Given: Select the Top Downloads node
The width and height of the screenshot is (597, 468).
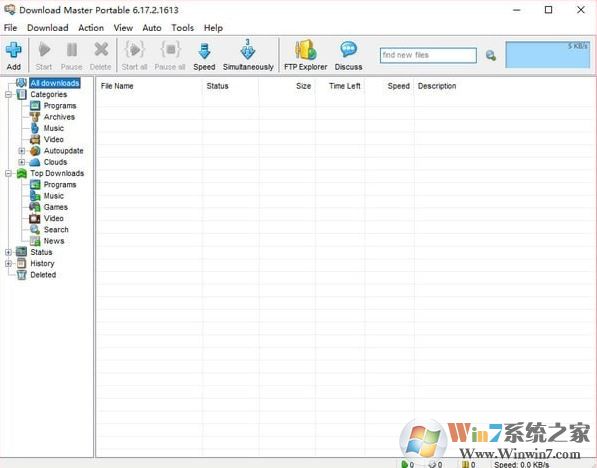Looking at the screenshot, I should click(x=57, y=173).
